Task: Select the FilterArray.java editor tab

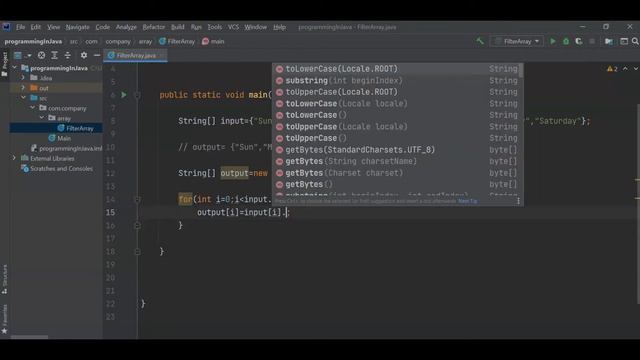Action: tap(135, 56)
